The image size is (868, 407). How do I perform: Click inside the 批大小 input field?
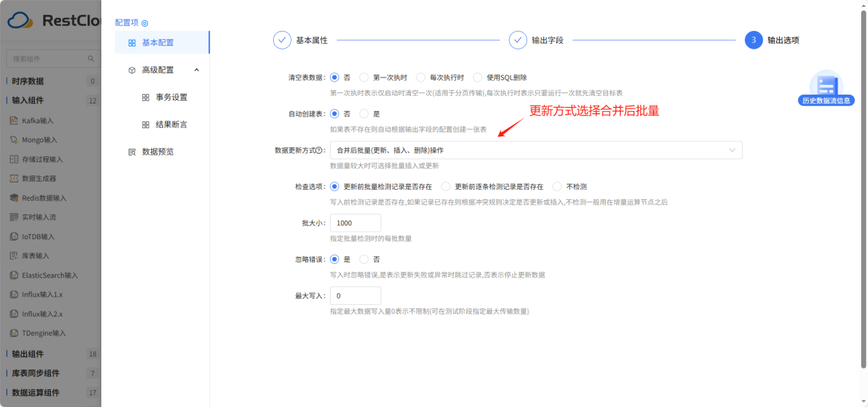[x=355, y=223]
